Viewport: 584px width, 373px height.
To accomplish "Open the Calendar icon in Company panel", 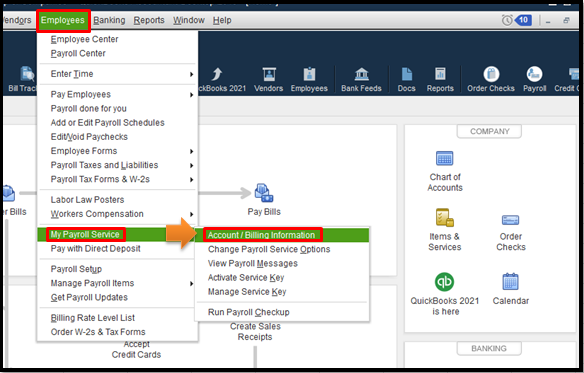I will pos(510,282).
